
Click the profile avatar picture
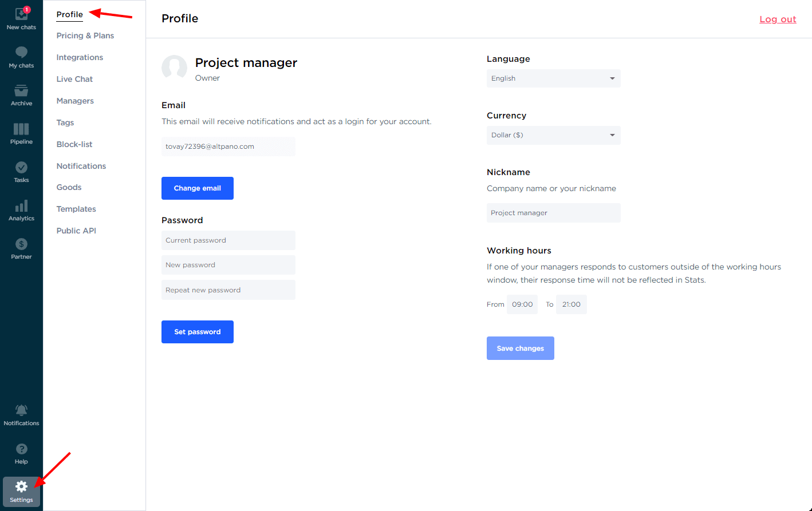(x=174, y=68)
